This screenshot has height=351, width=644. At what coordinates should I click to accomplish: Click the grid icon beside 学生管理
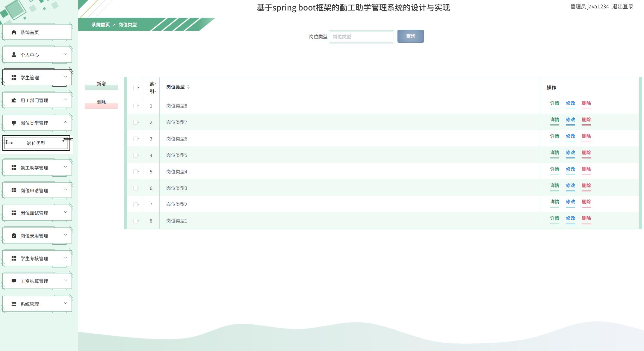pyautogui.click(x=14, y=78)
